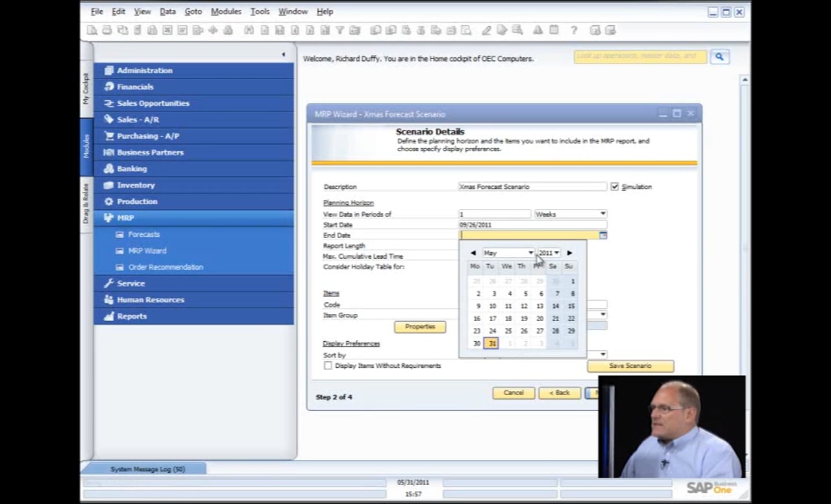
Task: Click the Production gear icon
Action: 109,201
